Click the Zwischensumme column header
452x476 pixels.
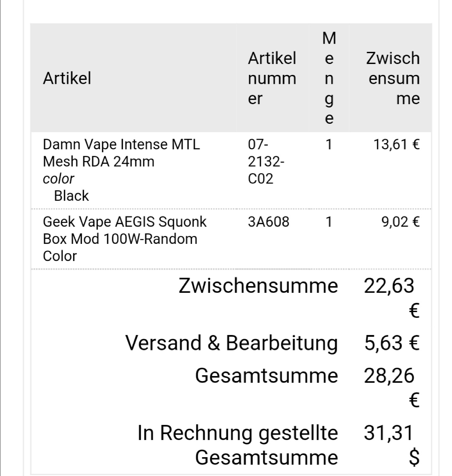(393, 78)
